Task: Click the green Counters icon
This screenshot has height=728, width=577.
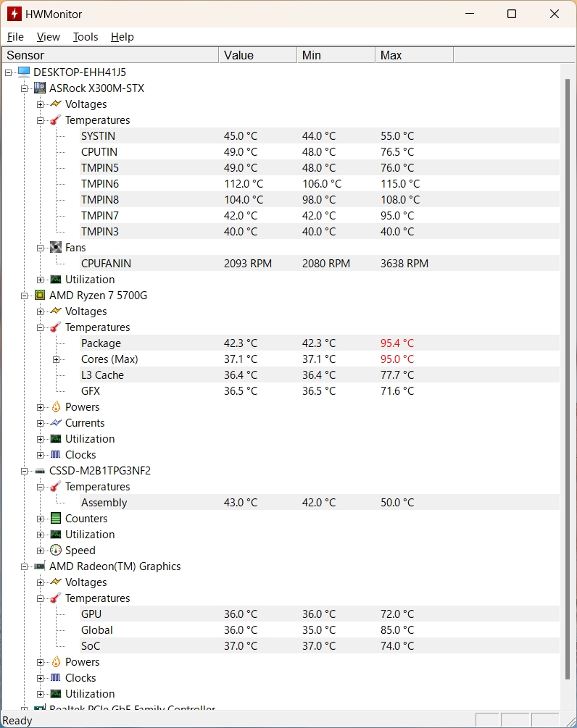Action: [56, 518]
